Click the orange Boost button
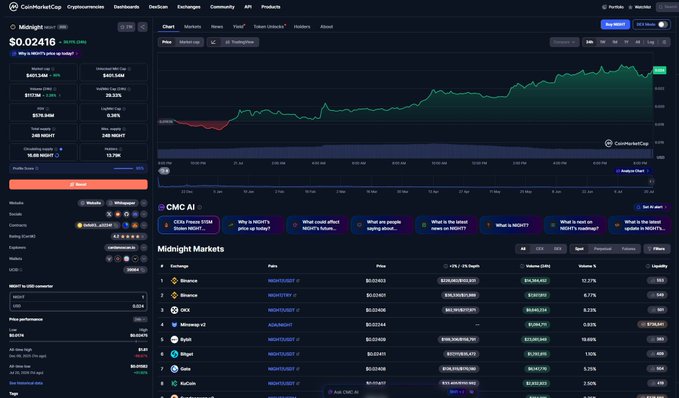The image size is (679, 398). pyautogui.click(x=78, y=184)
